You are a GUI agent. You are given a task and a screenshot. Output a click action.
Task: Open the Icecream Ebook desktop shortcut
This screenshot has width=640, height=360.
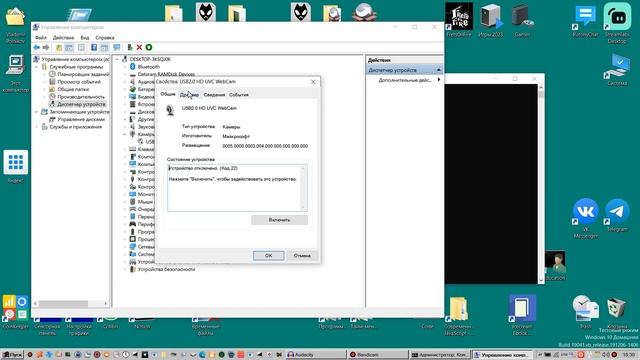point(522,314)
